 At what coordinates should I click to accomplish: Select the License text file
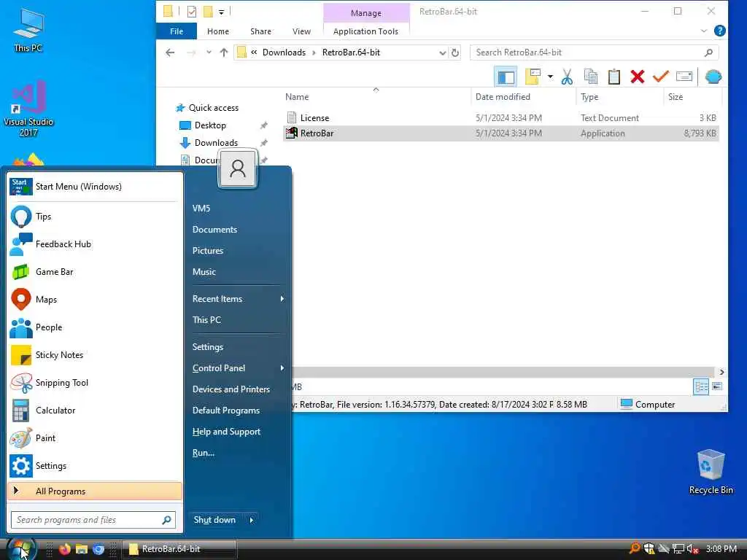click(x=500, y=117)
